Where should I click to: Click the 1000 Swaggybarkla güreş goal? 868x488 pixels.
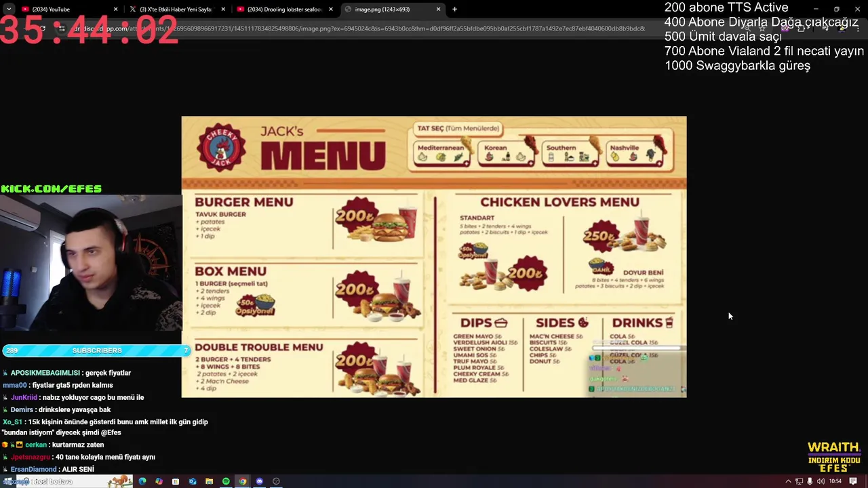coord(737,66)
